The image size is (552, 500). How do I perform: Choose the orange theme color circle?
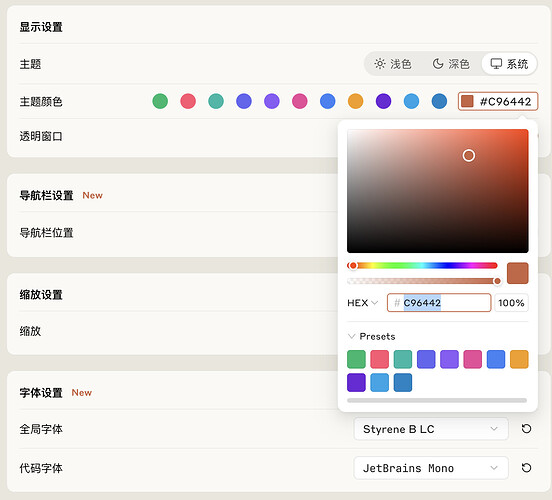point(356,101)
